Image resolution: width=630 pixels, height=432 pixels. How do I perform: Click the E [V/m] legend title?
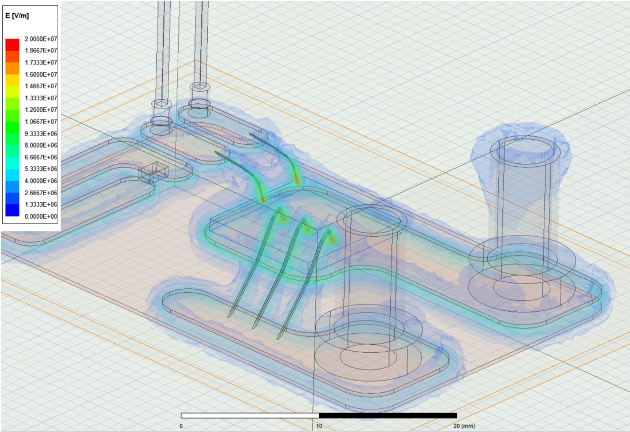click(20, 13)
